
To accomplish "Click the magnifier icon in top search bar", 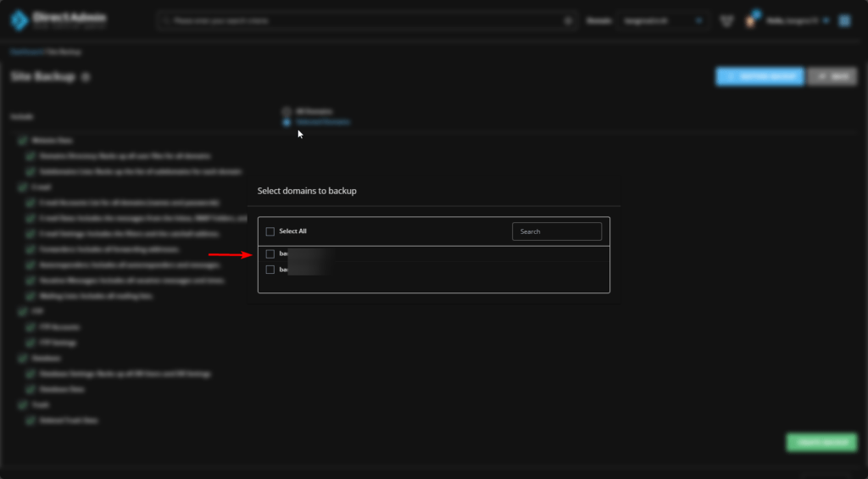I will (568, 20).
